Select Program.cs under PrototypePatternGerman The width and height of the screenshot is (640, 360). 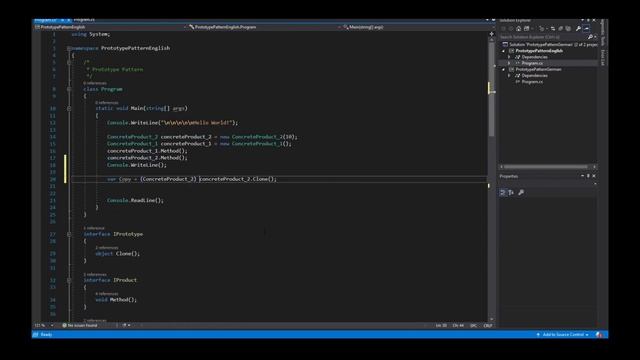tap(532, 82)
